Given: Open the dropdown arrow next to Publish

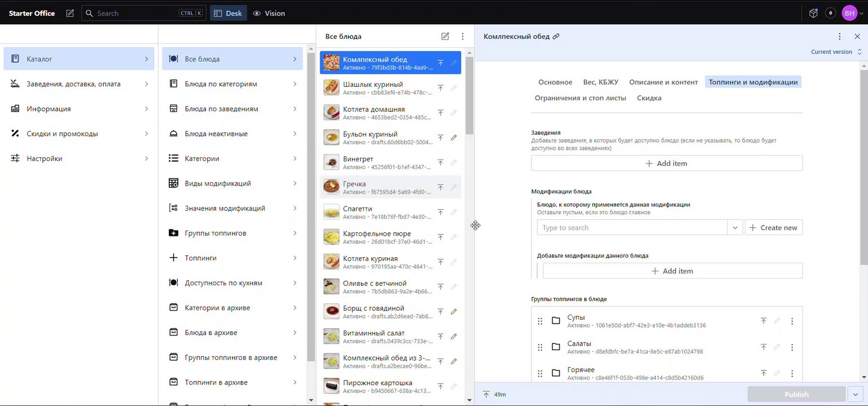Looking at the screenshot, I should [x=856, y=394].
